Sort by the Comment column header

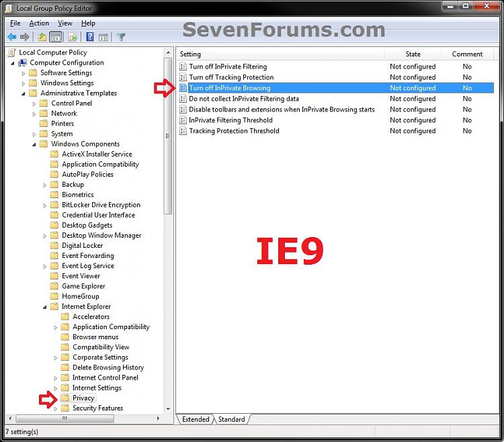pyautogui.click(x=467, y=54)
